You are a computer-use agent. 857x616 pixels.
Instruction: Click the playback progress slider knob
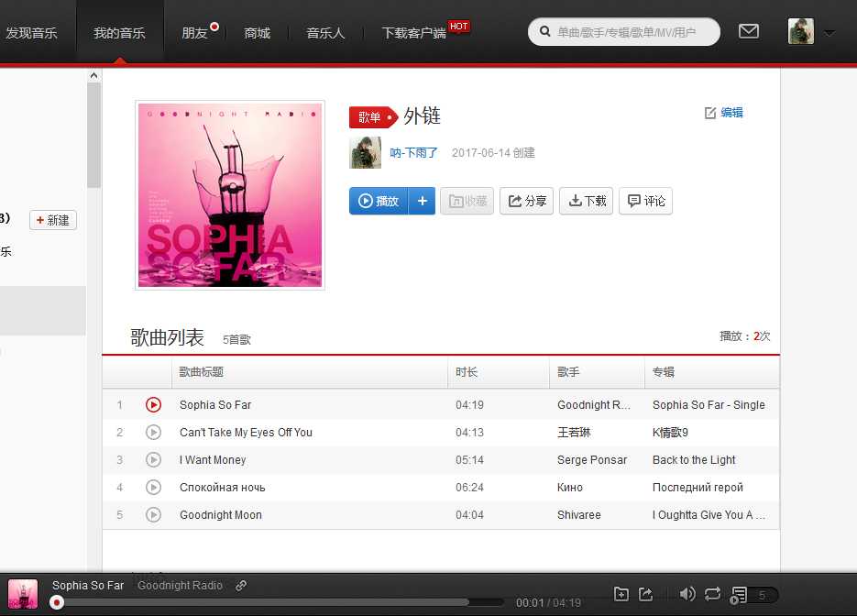(x=56, y=602)
